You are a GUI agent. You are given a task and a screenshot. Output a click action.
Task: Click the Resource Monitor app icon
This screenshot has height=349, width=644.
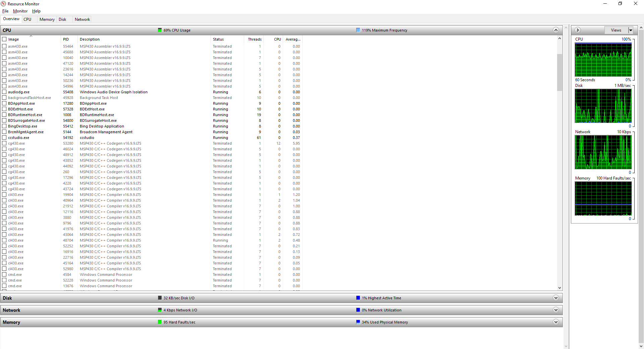[3, 4]
